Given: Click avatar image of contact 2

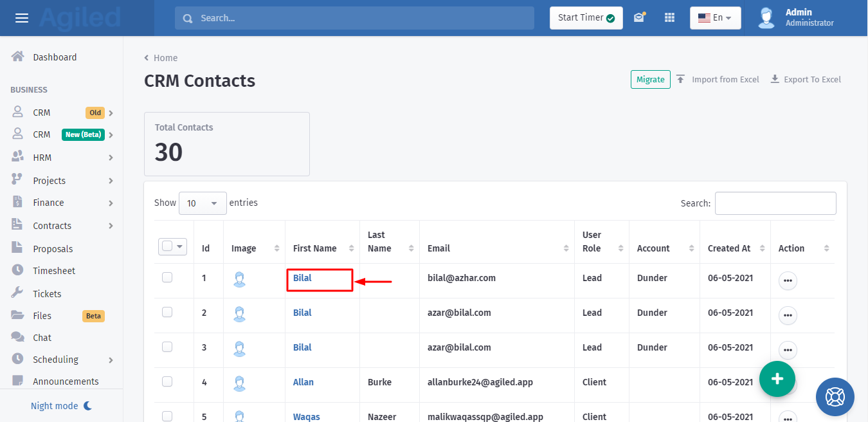Looking at the screenshot, I should point(239,314).
